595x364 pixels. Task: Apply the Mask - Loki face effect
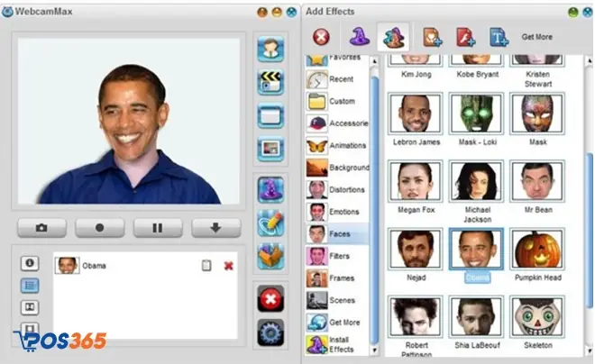coord(477,114)
